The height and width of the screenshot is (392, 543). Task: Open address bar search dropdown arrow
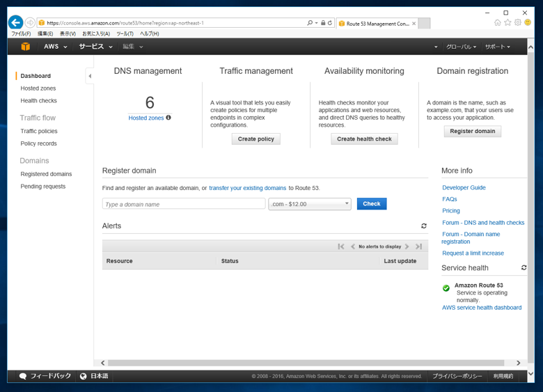[x=317, y=23]
